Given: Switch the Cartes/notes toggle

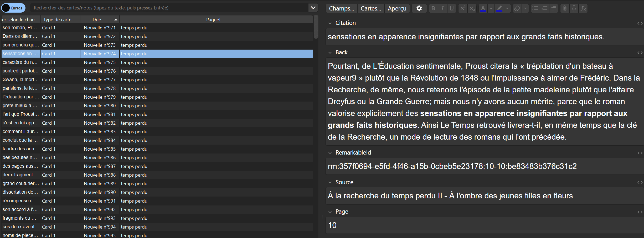Looking at the screenshot, I should 13,8.
